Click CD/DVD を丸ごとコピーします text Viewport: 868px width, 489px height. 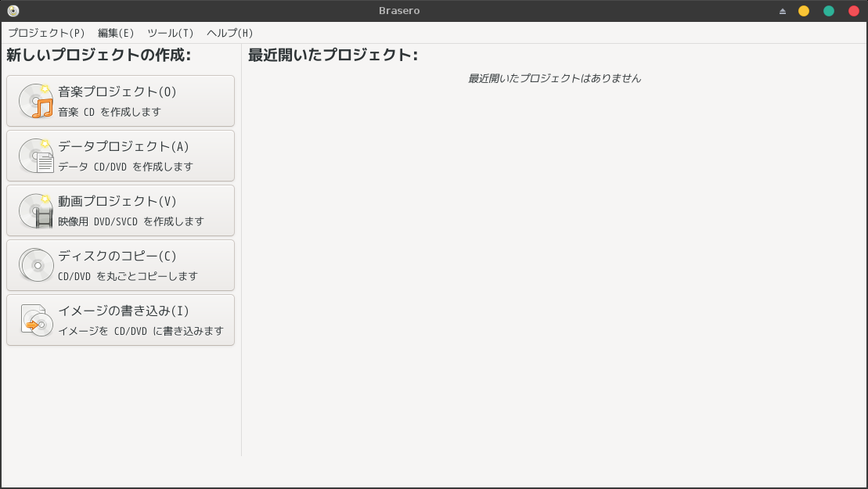(x=128, y=276)
